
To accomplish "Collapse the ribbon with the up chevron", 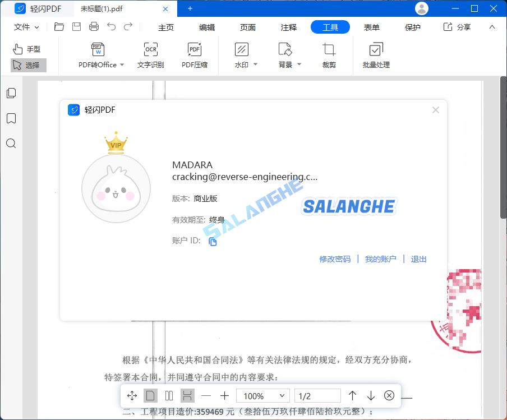I will coord(492,27).
